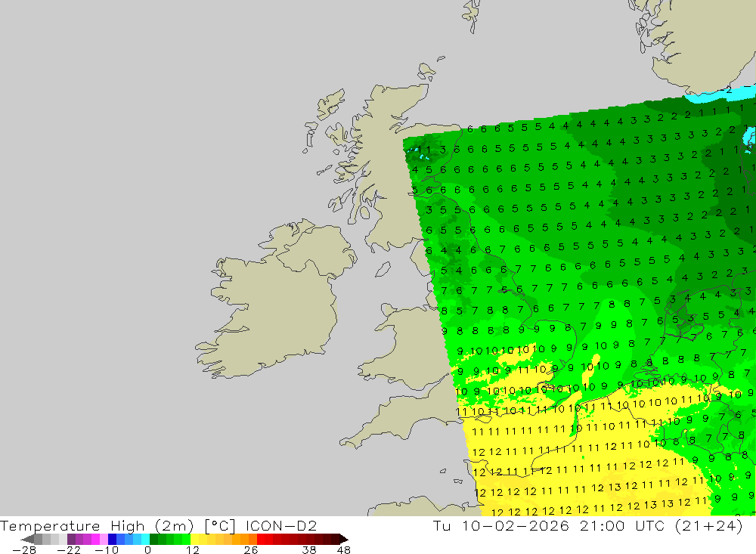Click the '(21+24)' forecast offset text
The width and height of the screenshot is (756, 554).
tap(709, 525)
